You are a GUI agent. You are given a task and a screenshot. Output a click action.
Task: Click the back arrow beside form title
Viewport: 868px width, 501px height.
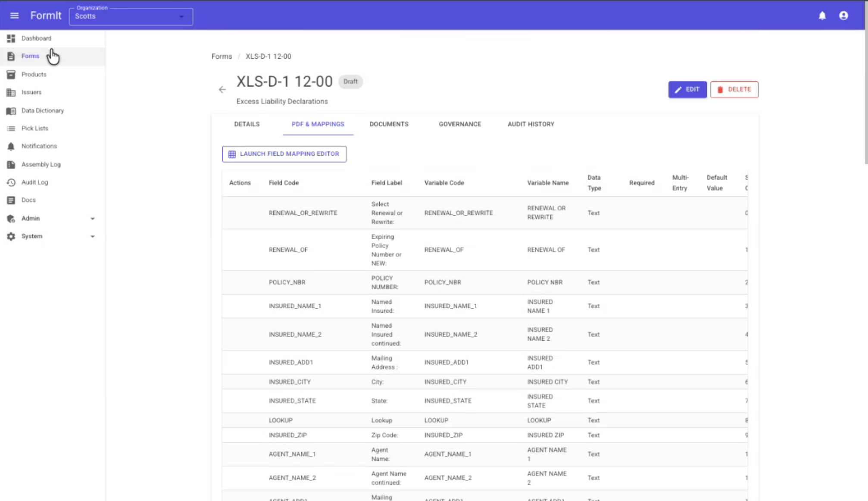pos(222,90)
